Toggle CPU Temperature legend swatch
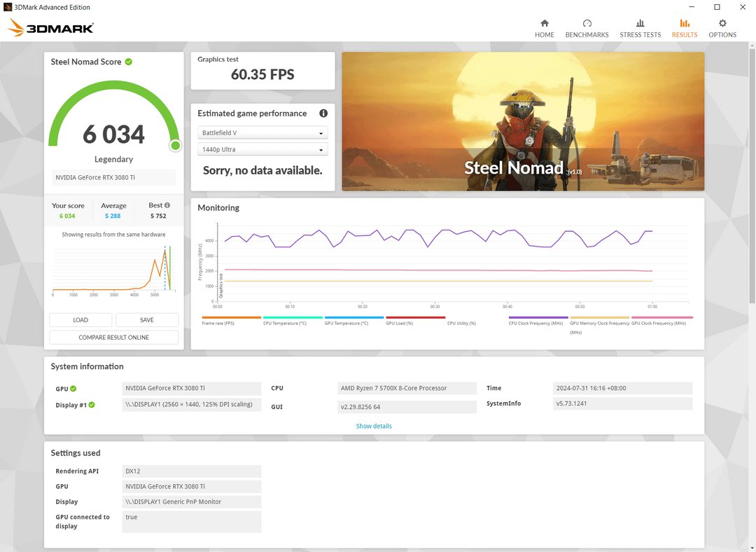The width and height of the screenshot is (756, 552). [x=293, y=317]
